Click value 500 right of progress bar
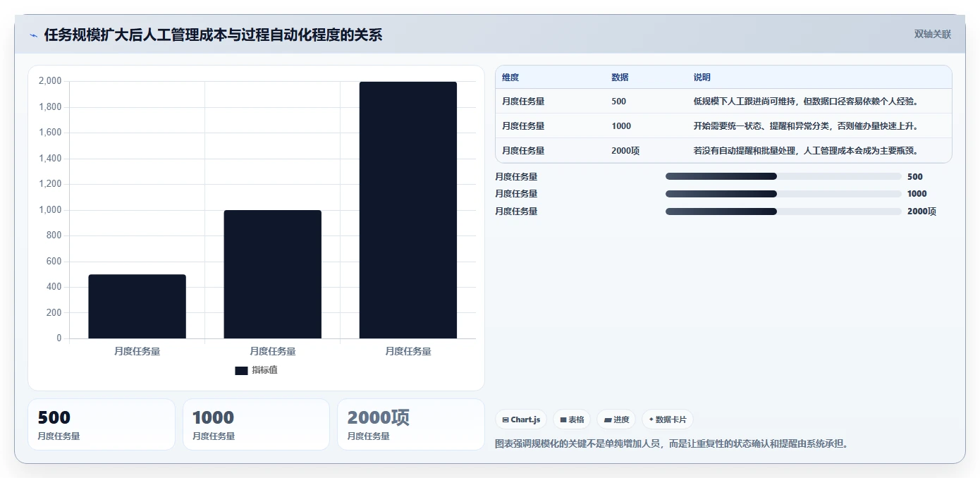The height and width of the screenshot is (478, 980). coord(914,177)
